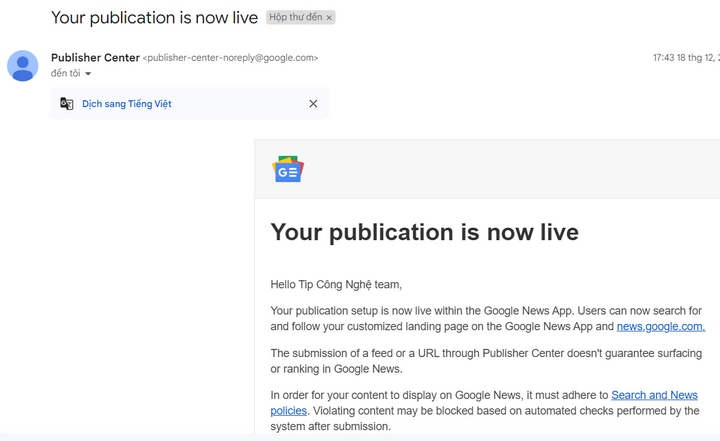This screenshot has height=441, width=720.
Task: Remove the Hộp thư đến label
Action: (x=329, y=18)
